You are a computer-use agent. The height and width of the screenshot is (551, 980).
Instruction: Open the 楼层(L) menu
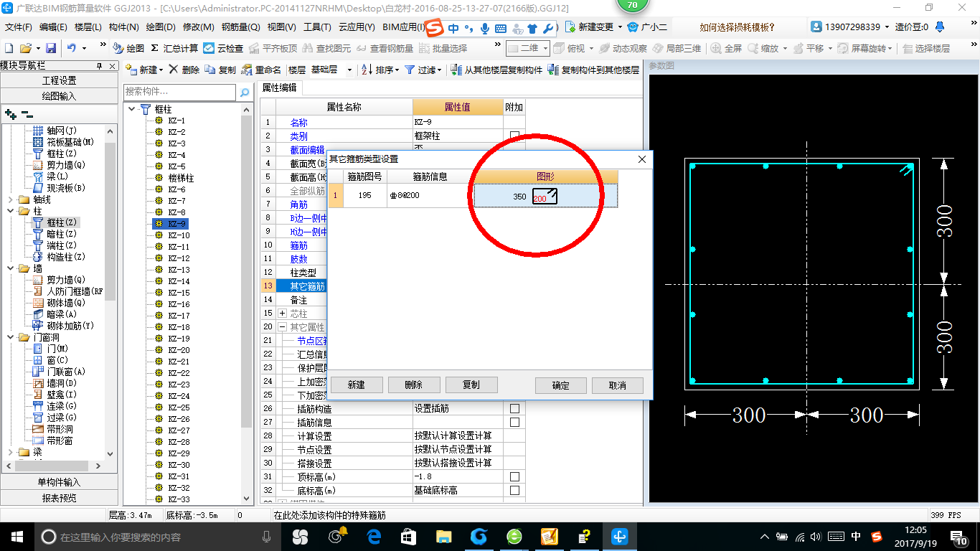(x=88, y=27)
